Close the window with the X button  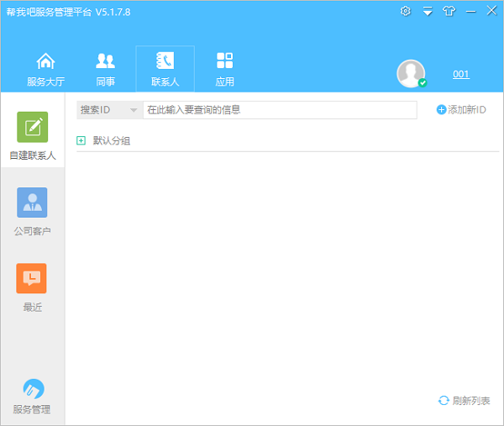491,11
